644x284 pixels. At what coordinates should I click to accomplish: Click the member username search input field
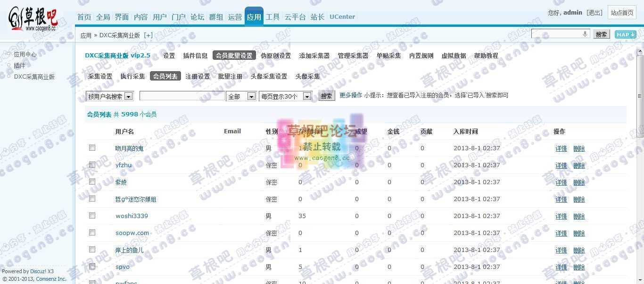click(x=182, y=96)
